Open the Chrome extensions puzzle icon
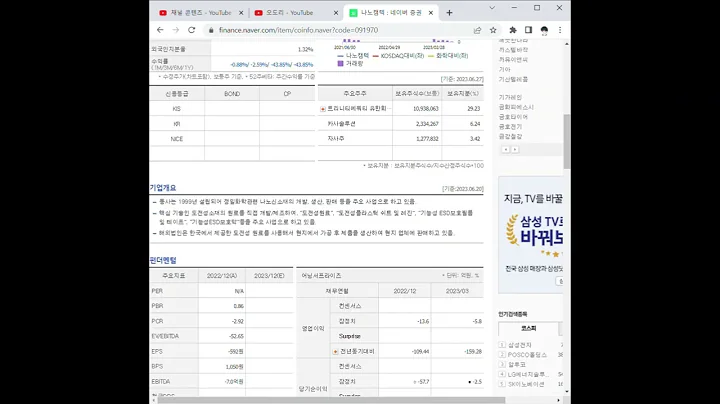Screen dimensions: 720x404 [x=513, y=30]
